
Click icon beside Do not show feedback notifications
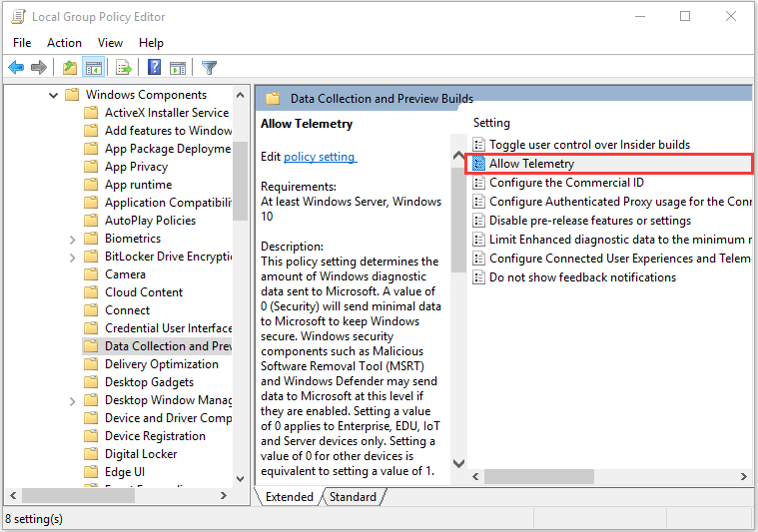click(478, 277)
